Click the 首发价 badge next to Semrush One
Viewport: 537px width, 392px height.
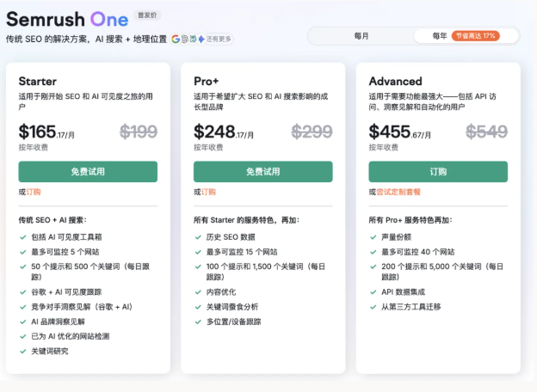point(149,15)
